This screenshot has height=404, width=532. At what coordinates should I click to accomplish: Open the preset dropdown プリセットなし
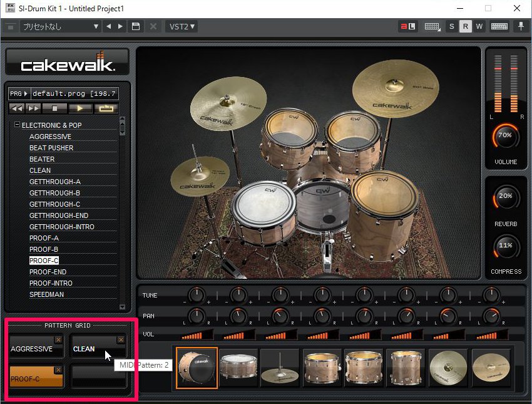[60, 26]
